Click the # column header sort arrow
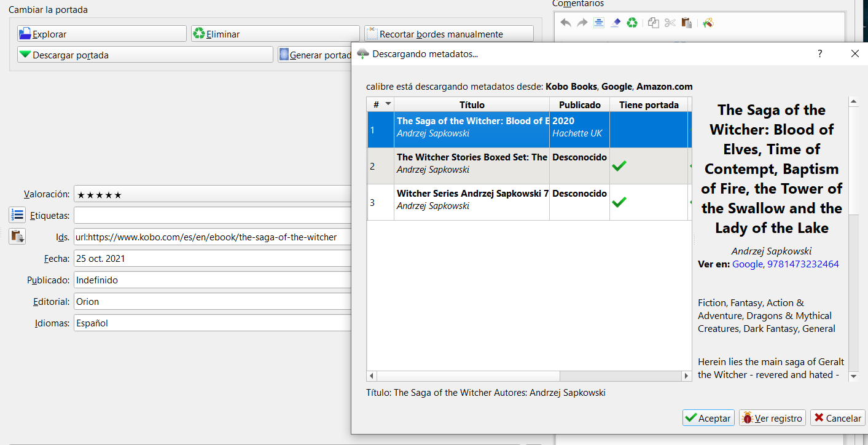This screenshot has width=868, height=445. click(x=388, y=104)
